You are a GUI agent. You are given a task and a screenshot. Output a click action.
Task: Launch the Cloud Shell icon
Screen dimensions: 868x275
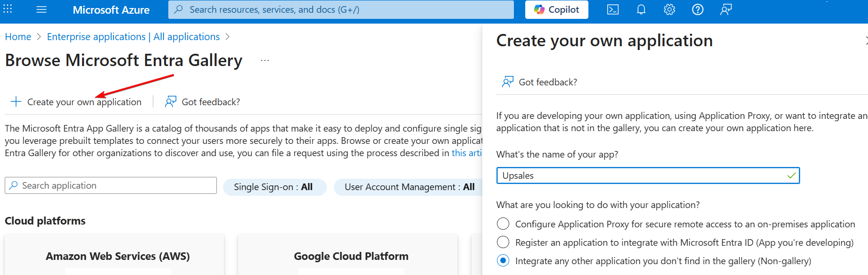(x=613, y=9)
